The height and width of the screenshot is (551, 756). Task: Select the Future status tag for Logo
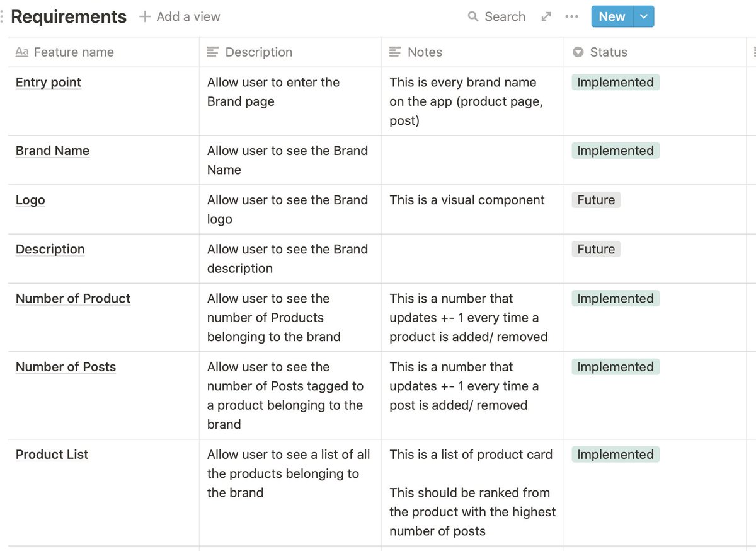point(596,200)
